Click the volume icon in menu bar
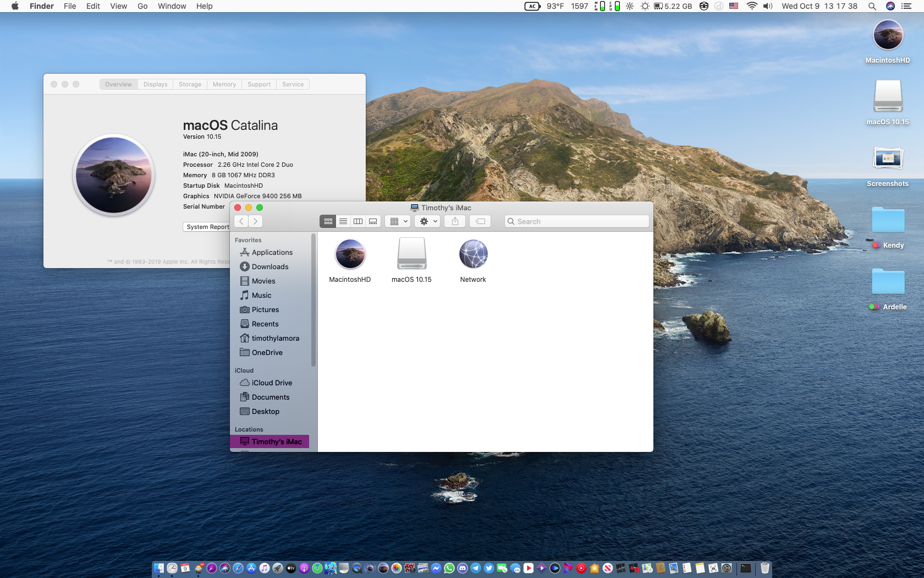Viewport: 924px width, 578px height. (x=768, y=6)
